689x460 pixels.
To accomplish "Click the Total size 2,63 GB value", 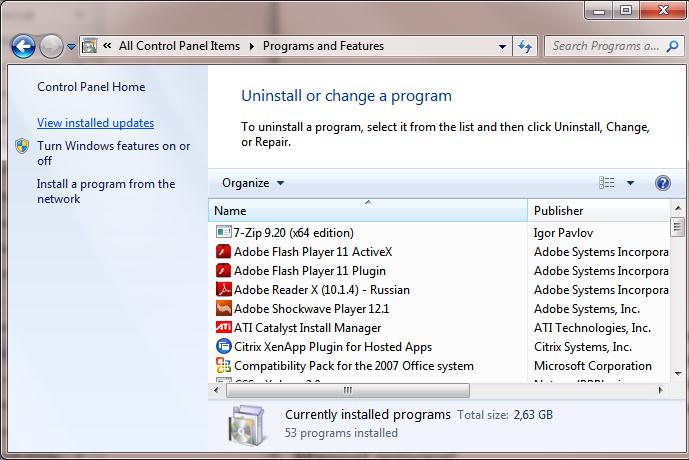I will click(533, 415).
